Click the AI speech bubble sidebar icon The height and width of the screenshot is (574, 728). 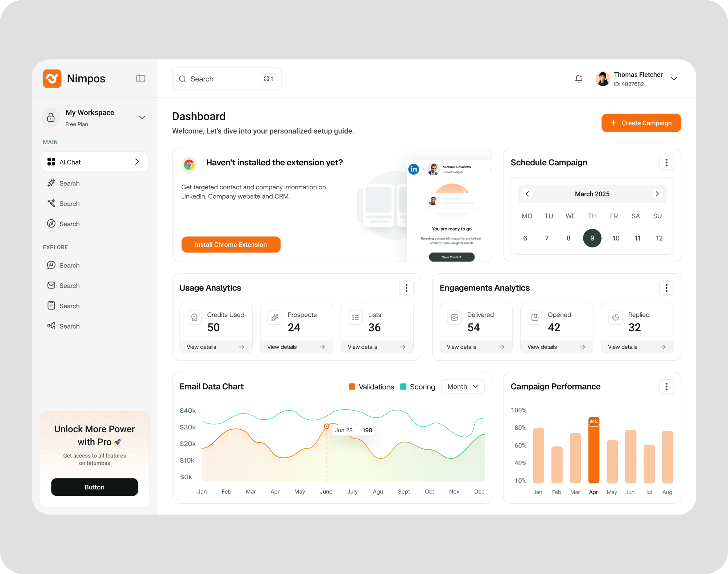click(x=51, y=265)
